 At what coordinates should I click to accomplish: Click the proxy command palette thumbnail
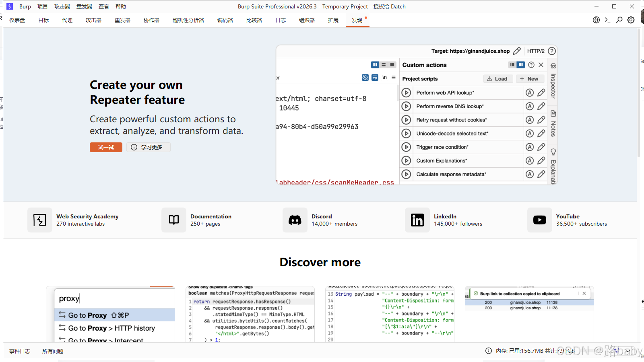pyautogui.click(x=111, y=315)
